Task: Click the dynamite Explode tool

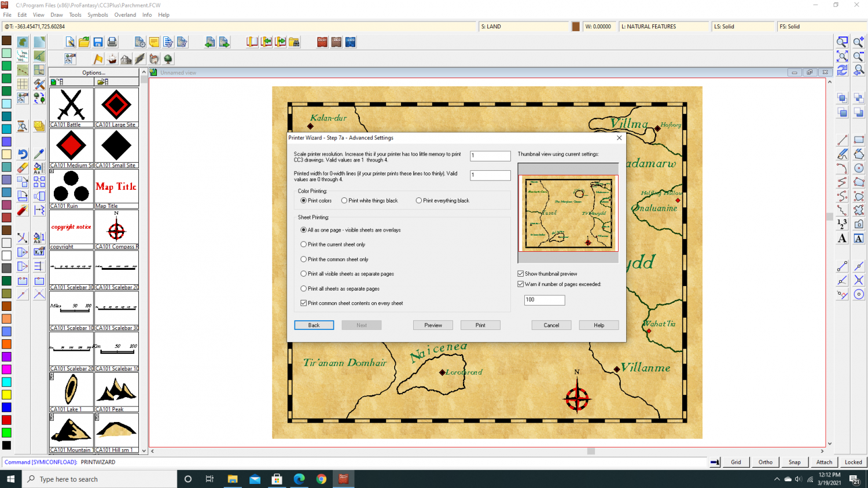Action: [x=23, y=210]
